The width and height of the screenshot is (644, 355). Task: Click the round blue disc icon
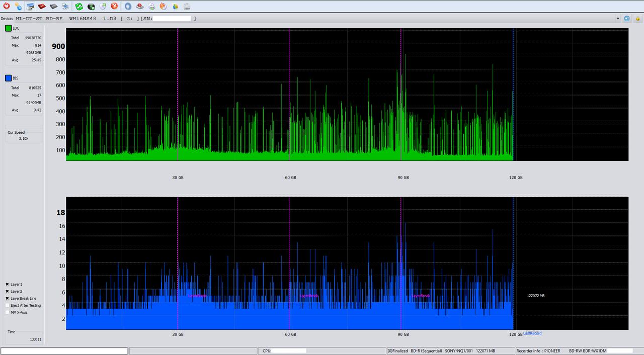(x=128, y=6)
